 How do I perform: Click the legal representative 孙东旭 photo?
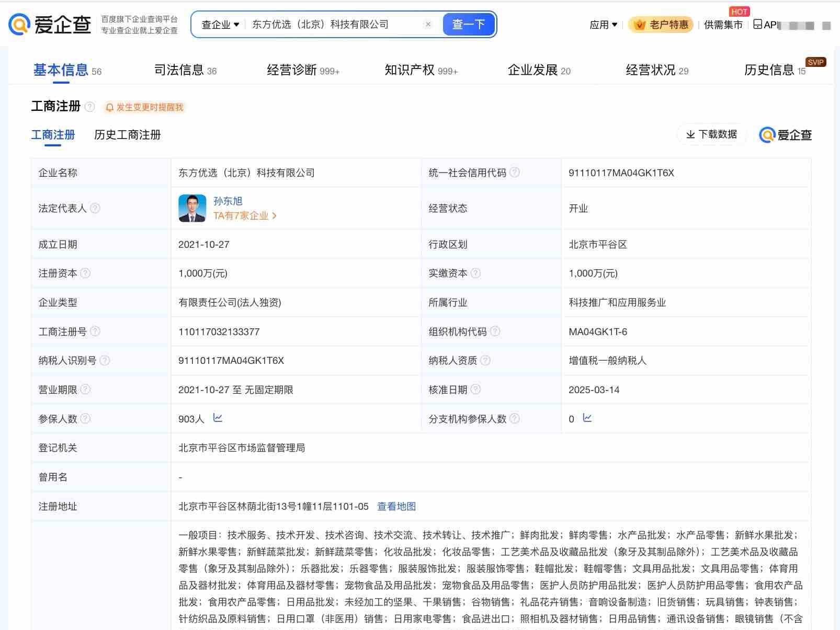pyautogui.click(x=192, y=208)
